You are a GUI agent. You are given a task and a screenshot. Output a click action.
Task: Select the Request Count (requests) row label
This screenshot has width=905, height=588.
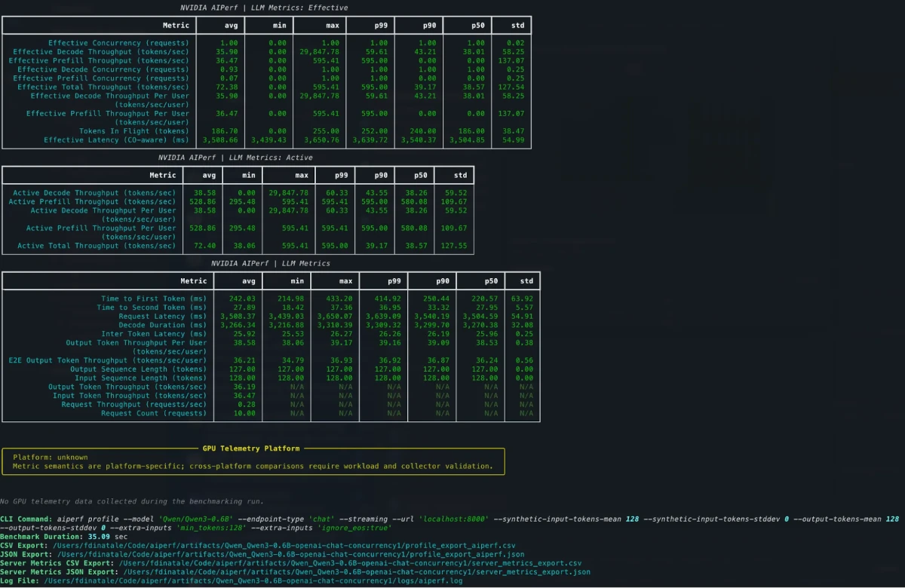(154, 414)
